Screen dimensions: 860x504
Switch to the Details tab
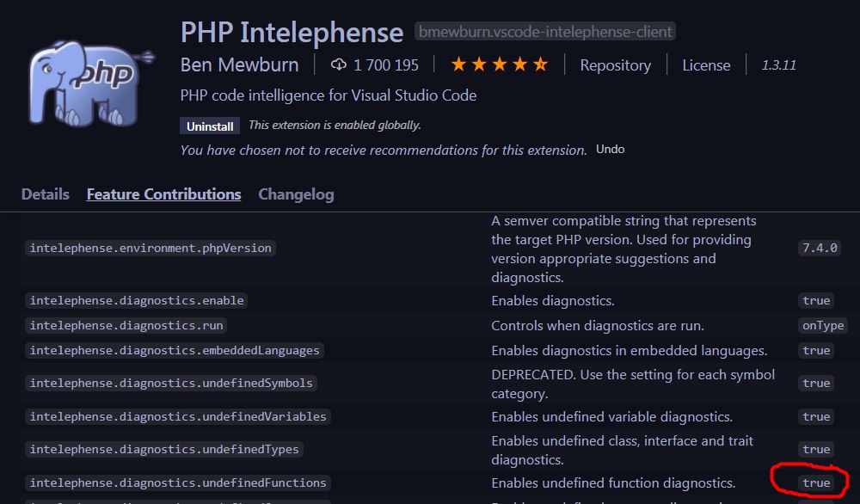coord(45,194)
